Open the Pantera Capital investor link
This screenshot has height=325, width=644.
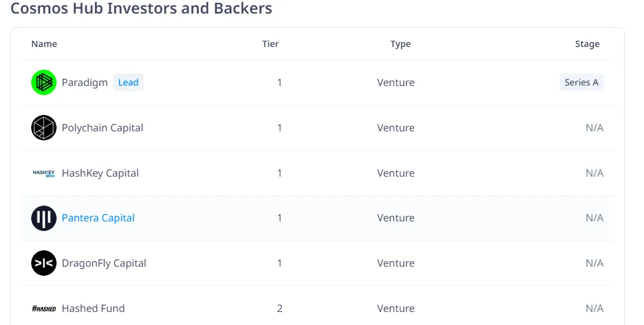click(x=98, y=218)
